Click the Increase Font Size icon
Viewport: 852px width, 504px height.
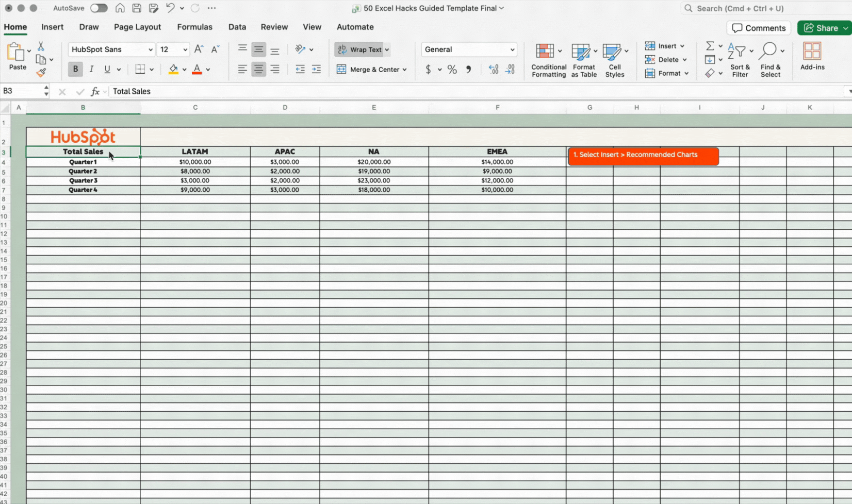point(199,49)
